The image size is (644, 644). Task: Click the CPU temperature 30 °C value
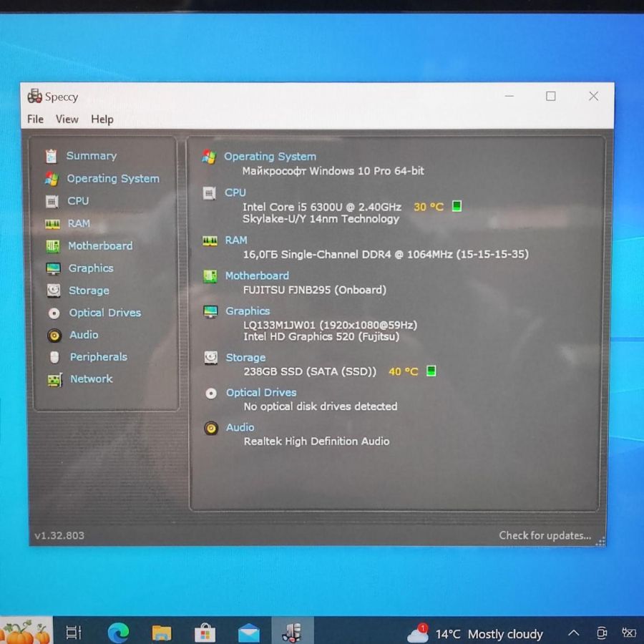point(429,207)
